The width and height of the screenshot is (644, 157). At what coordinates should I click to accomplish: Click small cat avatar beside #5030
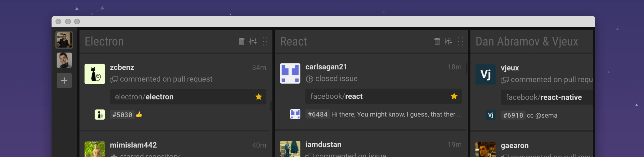tap(100, 114)
